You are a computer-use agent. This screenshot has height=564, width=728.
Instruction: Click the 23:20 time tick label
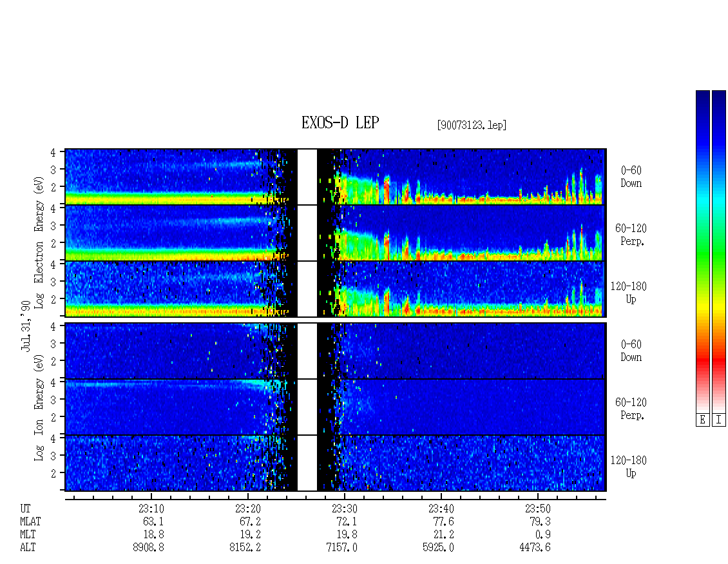248,509
